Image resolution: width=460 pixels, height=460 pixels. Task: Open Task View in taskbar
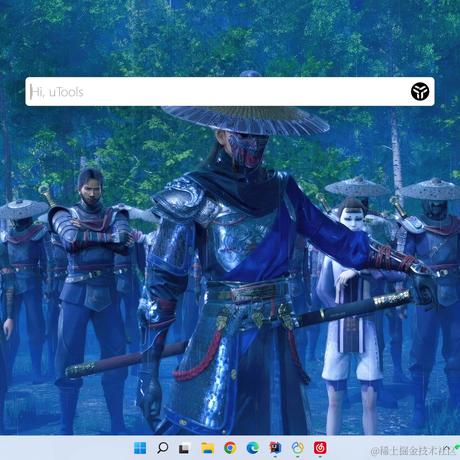(185, 448)
